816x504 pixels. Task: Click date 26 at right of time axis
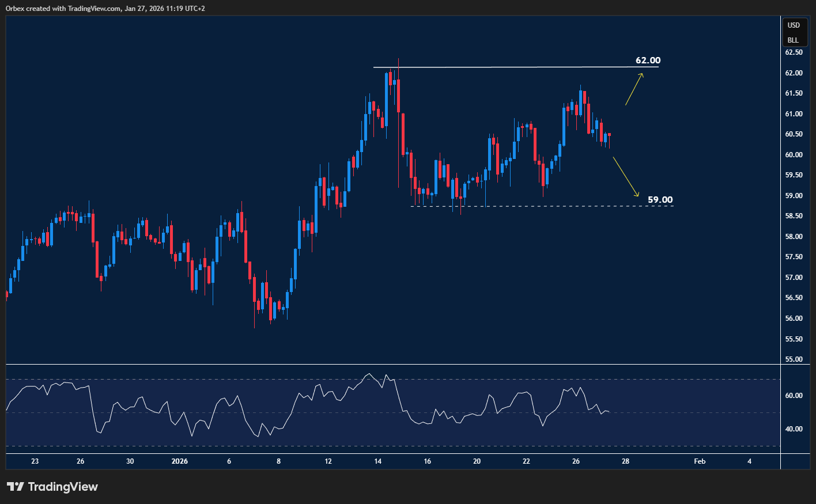pos(576,461)
